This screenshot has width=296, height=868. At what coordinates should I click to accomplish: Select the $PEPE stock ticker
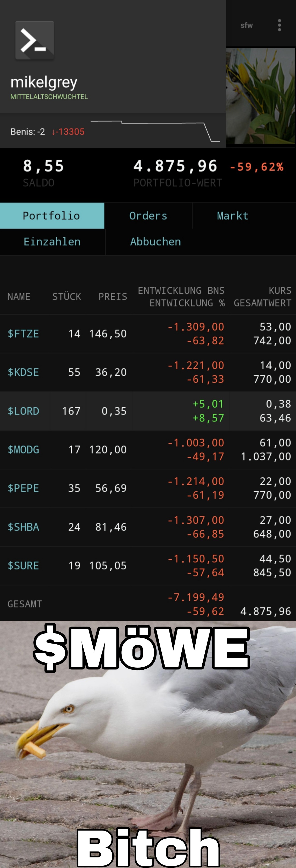[23, 488]
